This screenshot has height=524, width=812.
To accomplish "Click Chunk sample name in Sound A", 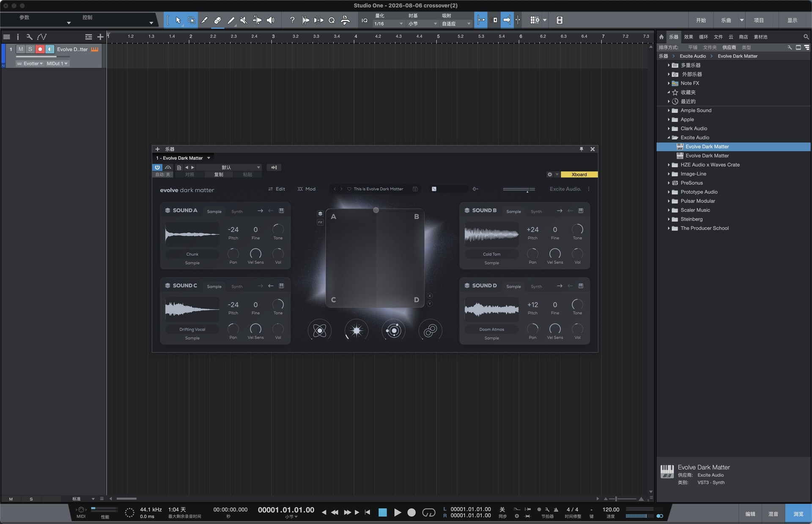I will click(192, 254).
